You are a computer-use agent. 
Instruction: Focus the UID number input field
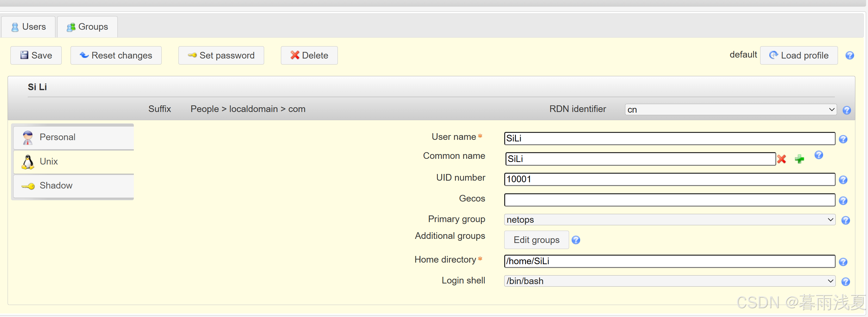coord(670,179)
